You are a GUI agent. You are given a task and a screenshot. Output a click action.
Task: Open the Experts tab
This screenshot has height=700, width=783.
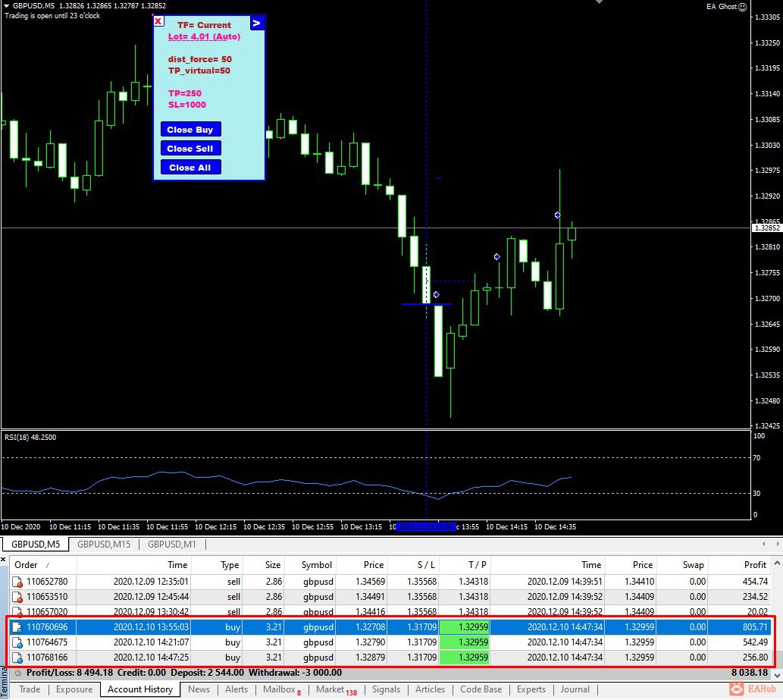[x=531, y=689]
